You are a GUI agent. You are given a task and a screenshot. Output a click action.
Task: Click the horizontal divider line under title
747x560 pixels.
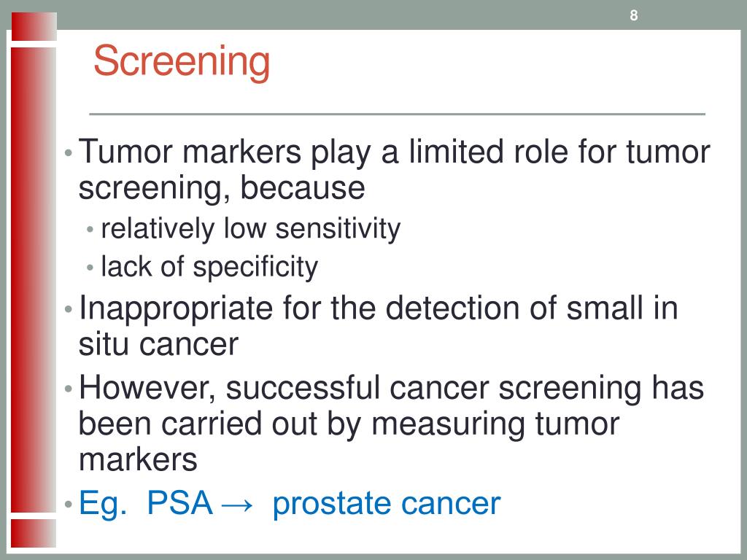point(398,114)
